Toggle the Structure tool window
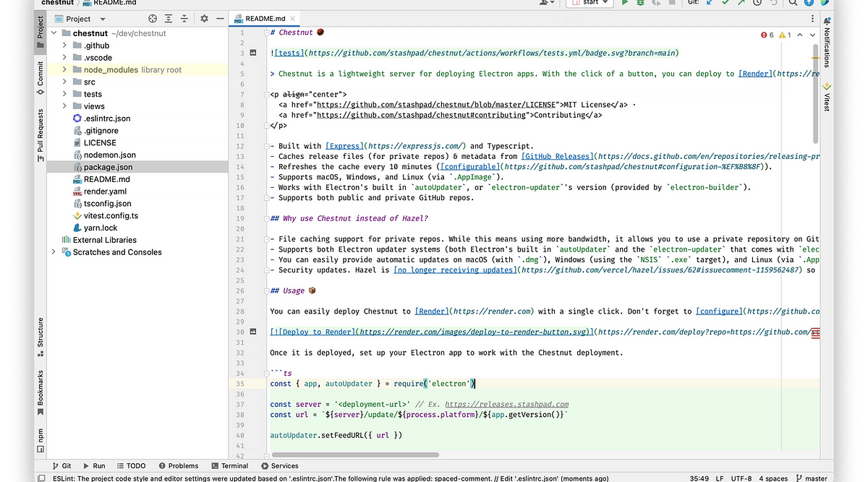Image resolution: width=868 pixels, height=482 pixels. [x=41, y=332]
